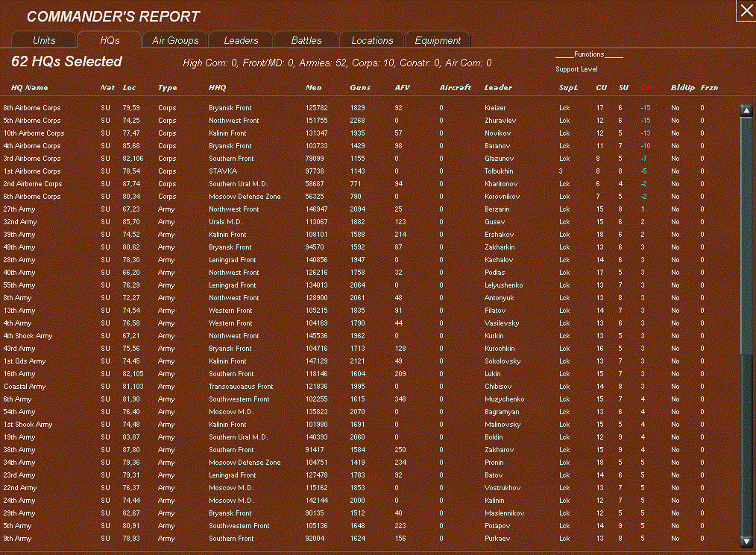This screenshot has height=555, width=756.
Task: Open Bryansk Front HHQ for 4th Airborne Corps
Action: point(230,145)
